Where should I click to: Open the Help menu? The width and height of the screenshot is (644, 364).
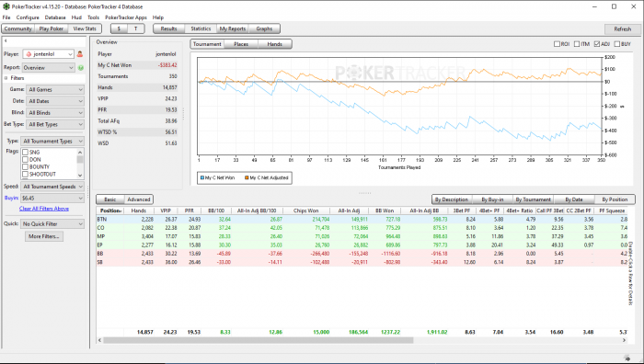pos(158,17)
